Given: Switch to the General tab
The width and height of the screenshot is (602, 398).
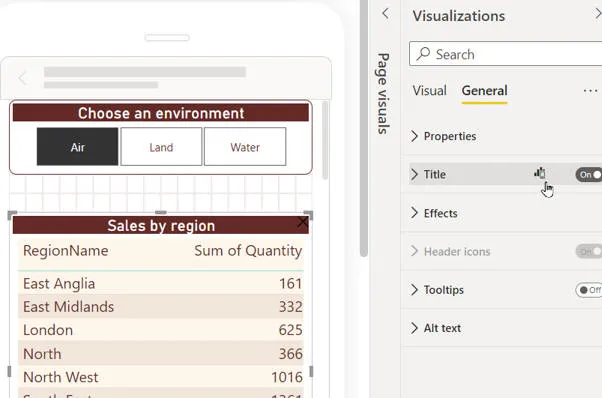Looking at the screenshot, I should 485,91.
